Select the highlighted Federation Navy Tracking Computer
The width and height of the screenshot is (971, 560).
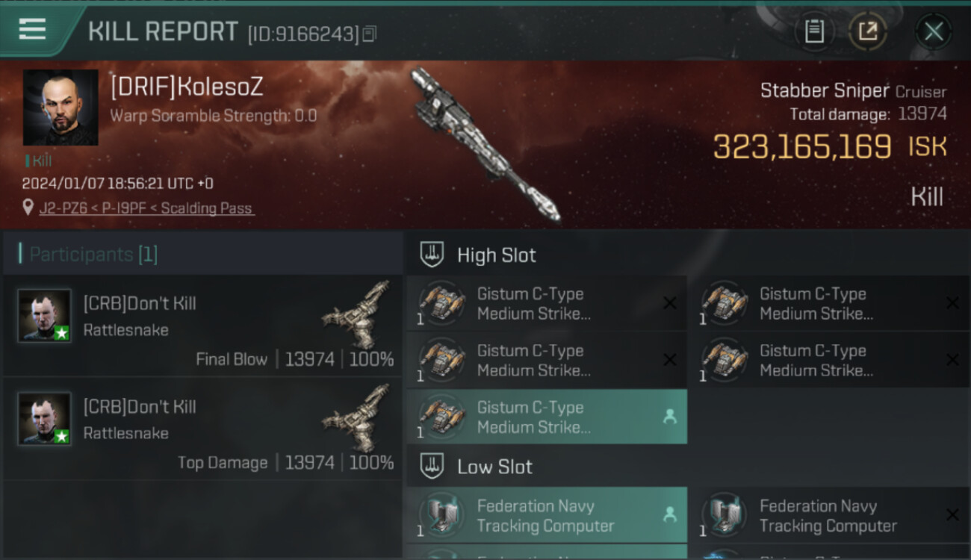pyautogui.click(x=547, y=515)
